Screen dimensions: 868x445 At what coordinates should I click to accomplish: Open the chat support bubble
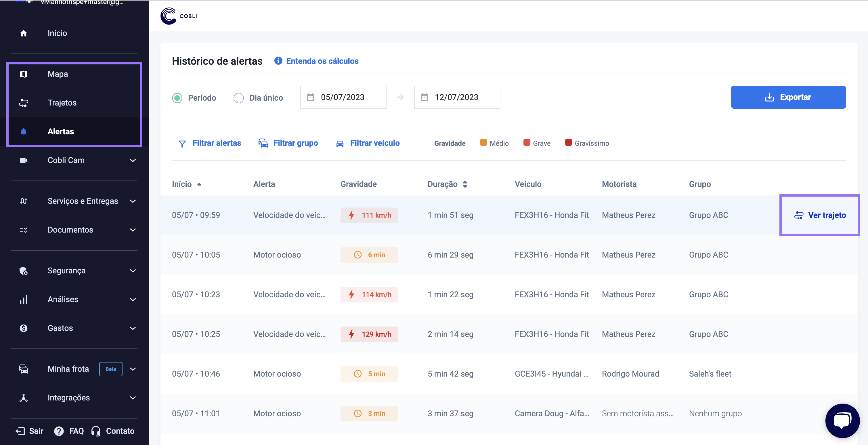(842, 421)
